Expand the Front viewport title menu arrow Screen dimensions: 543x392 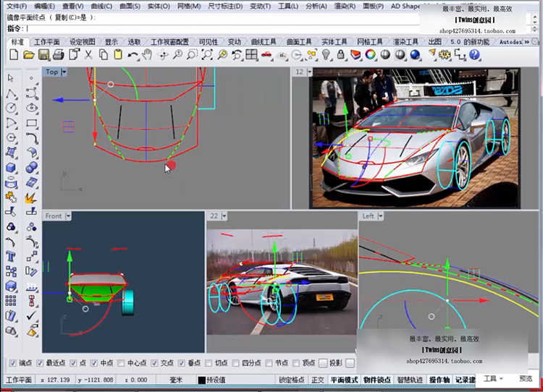click(x=69, y=216)
